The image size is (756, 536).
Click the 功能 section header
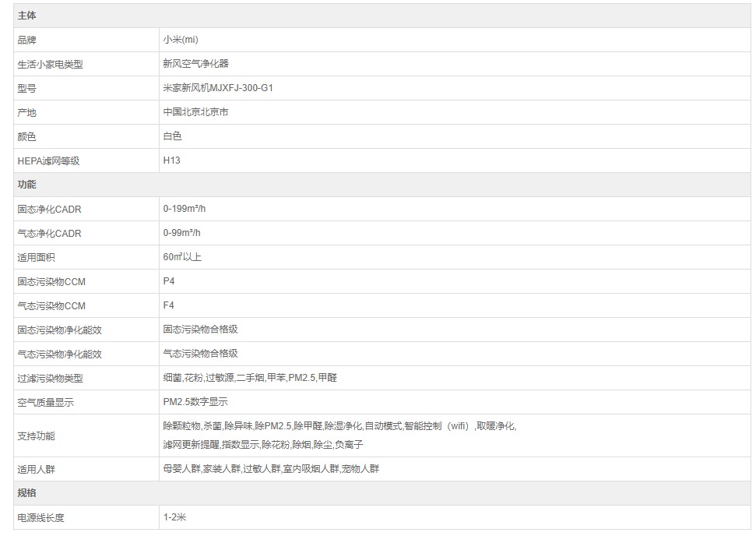click(x=26, y=185)
